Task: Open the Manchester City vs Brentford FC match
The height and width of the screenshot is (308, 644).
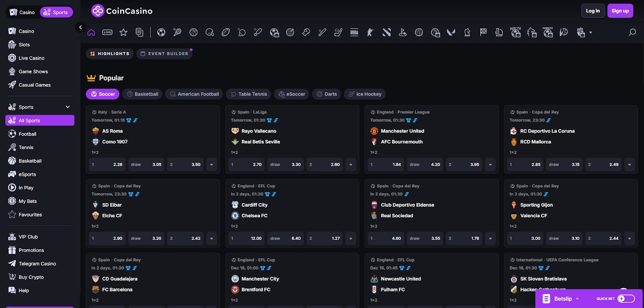Action: point(292,281)
